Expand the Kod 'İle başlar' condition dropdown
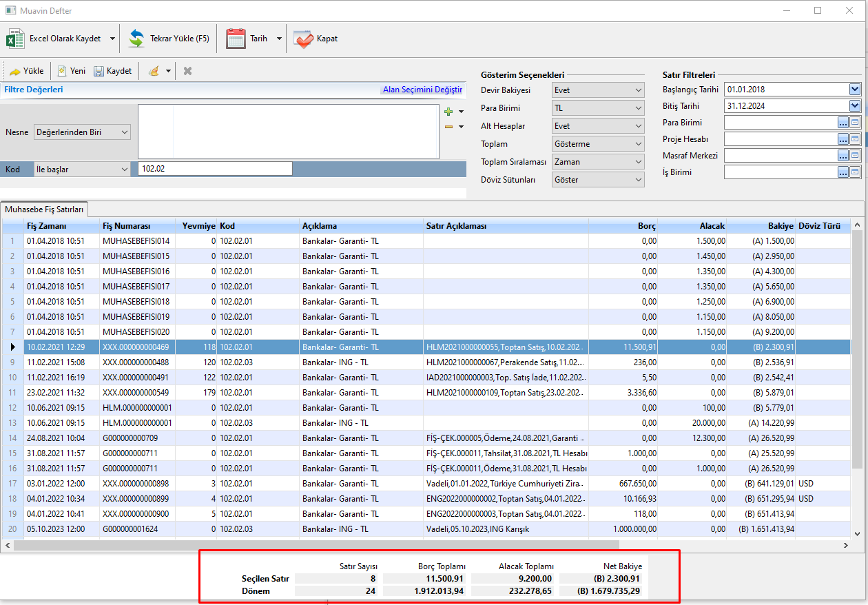Viewport: 868px width, 605px height. click(81, 170)
